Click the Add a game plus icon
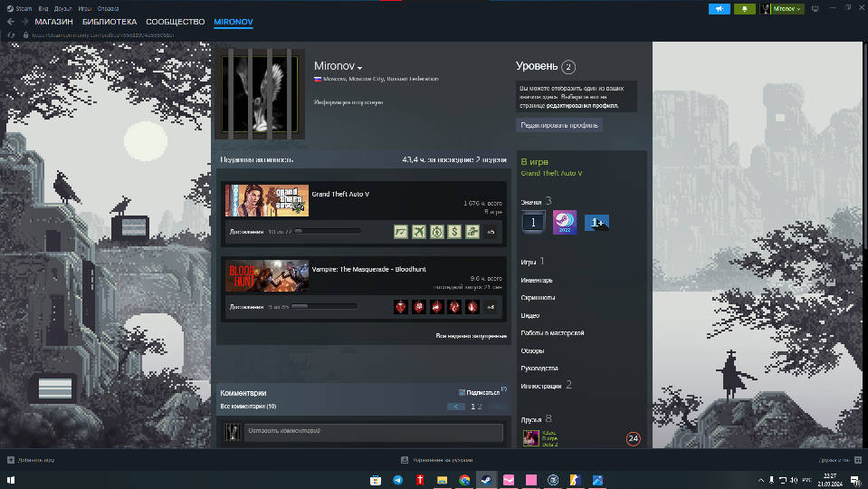The width and height of the screenshot is (868, 489). point(11,460)
